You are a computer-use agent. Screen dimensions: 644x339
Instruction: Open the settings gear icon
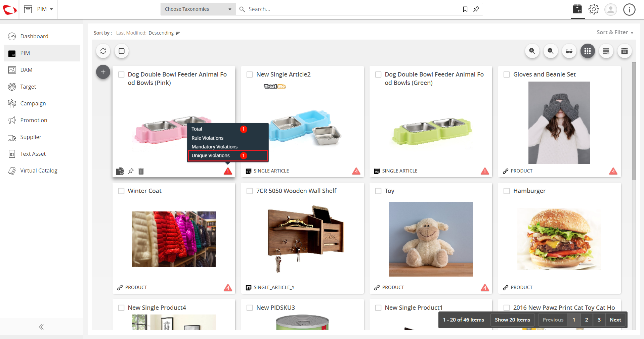pos(594,9)
